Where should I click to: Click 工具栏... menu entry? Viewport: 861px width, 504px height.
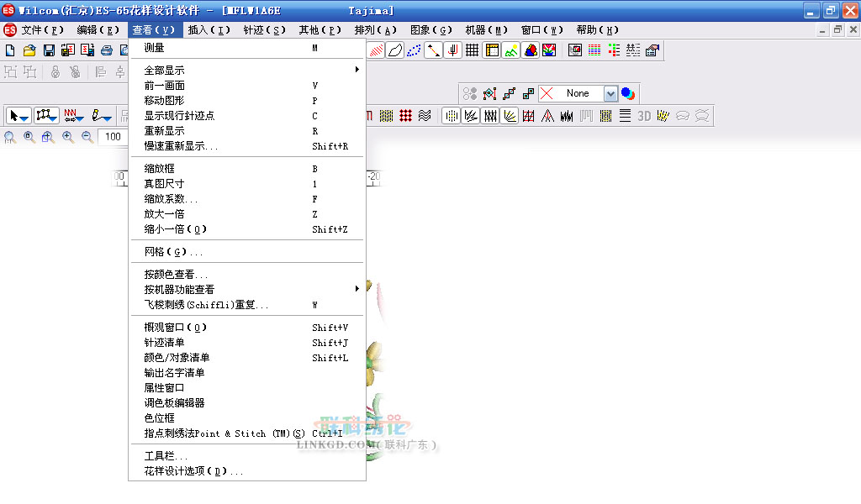point(166,456)
